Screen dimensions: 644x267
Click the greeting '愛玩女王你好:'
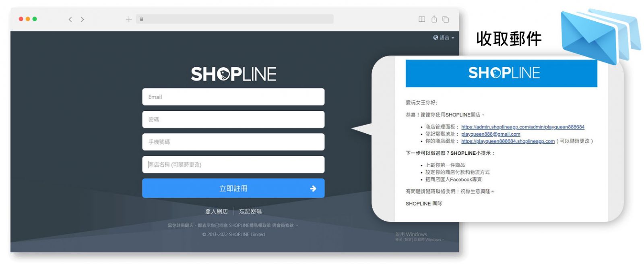pyautogui.click(x=421, y=103)
